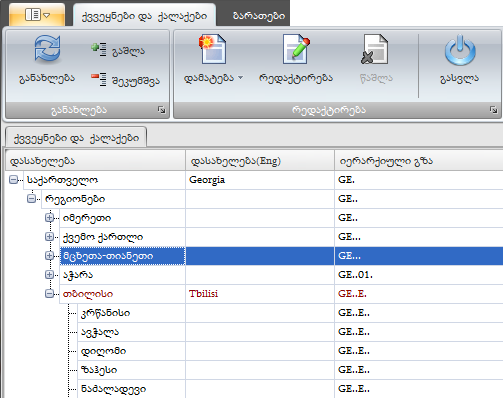The height and width of the screenshot is (398, 503).
Task: Expand the აჭარა tree node
Action: point(49,275)
